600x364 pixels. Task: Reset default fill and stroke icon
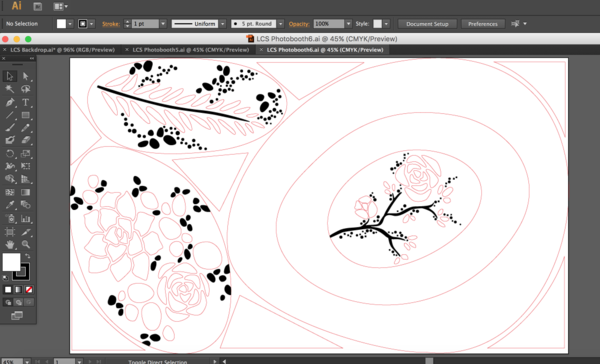5,278
